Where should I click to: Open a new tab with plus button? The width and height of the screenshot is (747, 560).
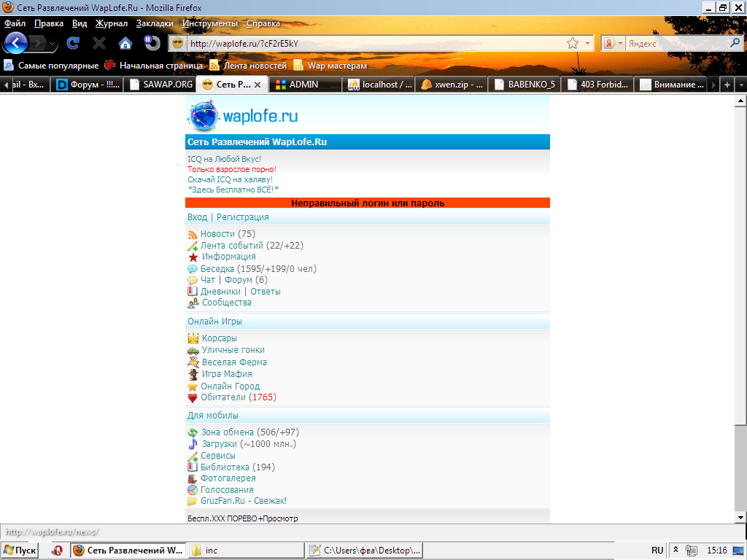727,85
